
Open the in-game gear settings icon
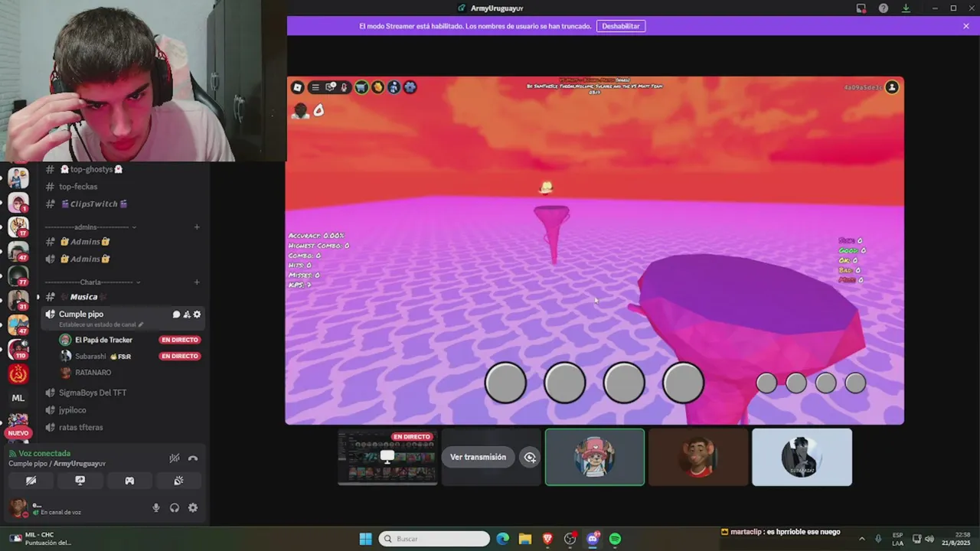[x=410, y=87]
